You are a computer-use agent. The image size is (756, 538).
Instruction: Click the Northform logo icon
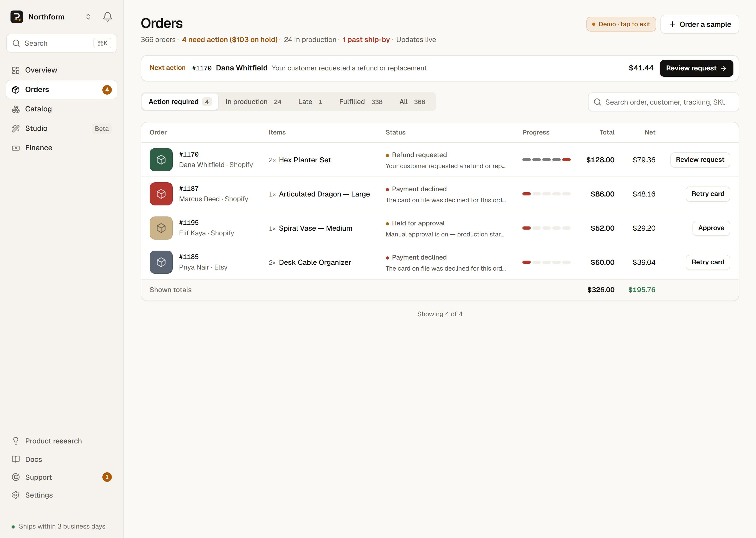[17, 17]
